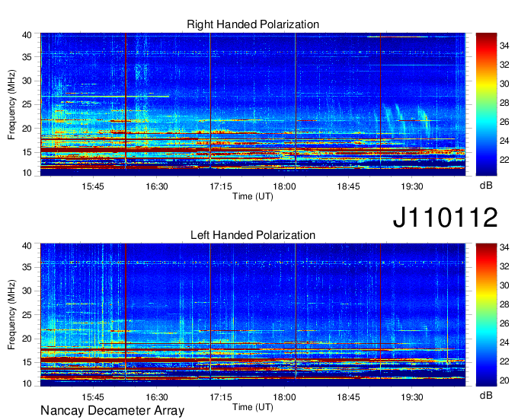The image size is (518, 420).
Task: Click the 20 MHz tick on left-handed plot
Action: pyautogui.click(x=27, y=339)
